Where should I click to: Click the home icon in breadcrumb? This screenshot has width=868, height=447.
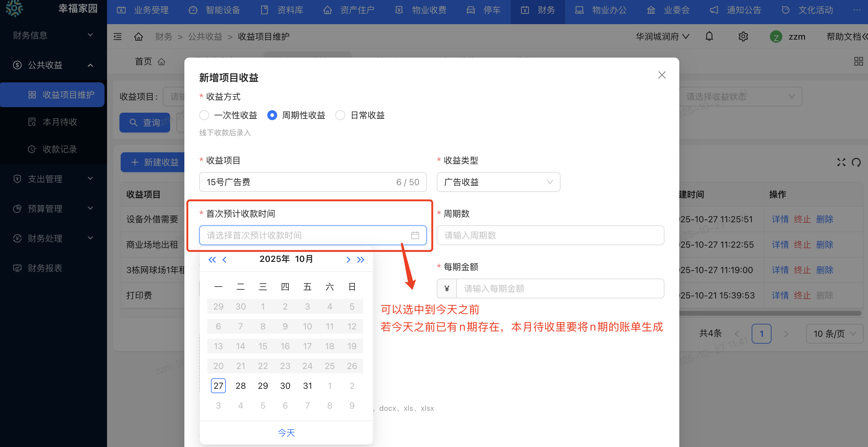(x=139, y=37)
